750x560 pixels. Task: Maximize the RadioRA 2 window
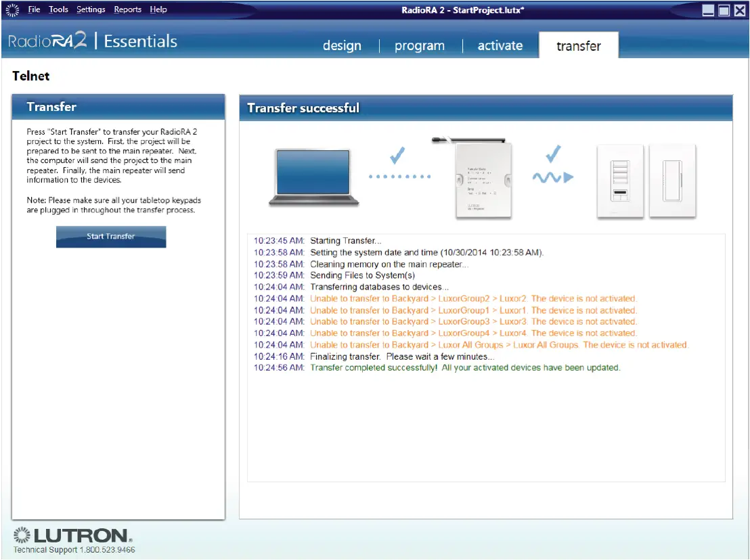pos(724,10)
